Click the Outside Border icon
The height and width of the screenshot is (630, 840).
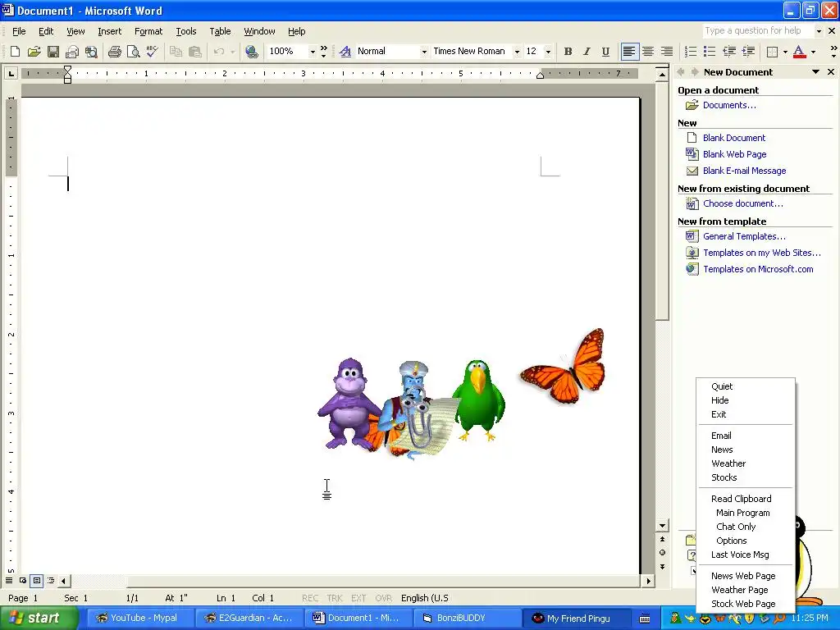coord(772,52)
